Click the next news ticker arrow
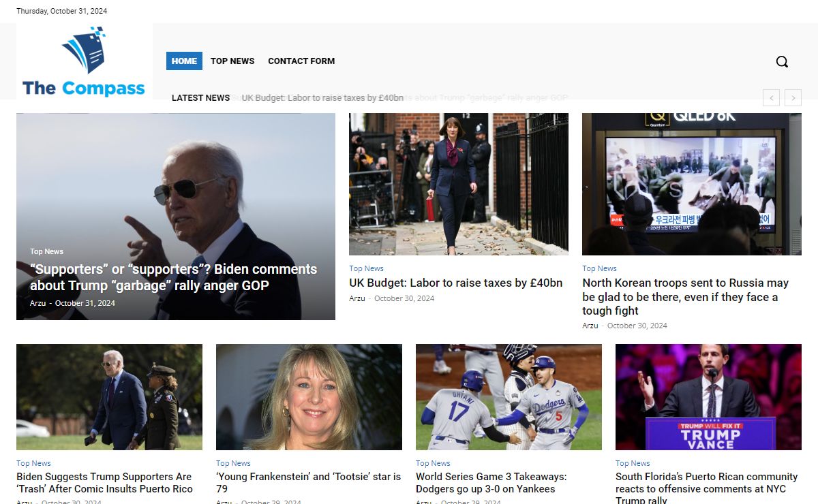Screen dimensions: 818x504 point(793,98)
